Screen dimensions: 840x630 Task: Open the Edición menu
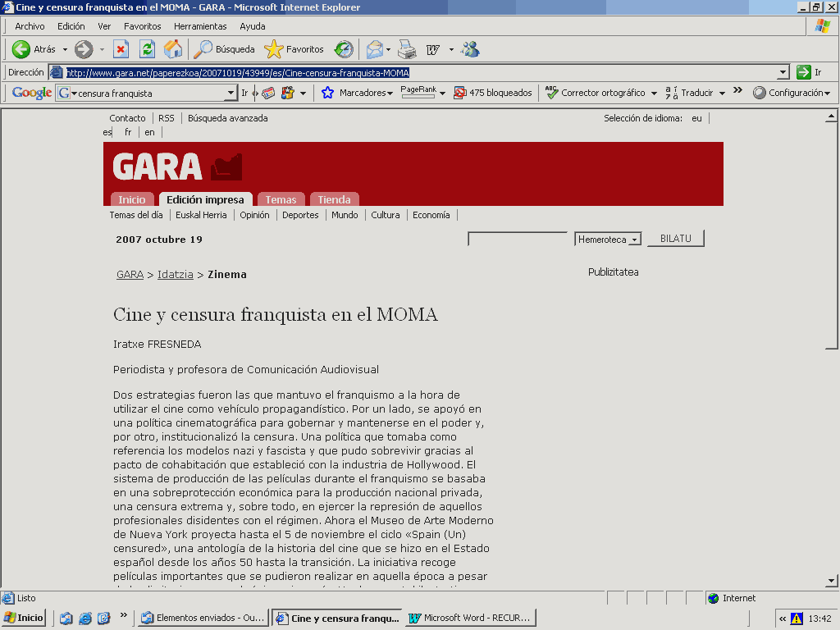pyautogui.click(x=71, y=26)
